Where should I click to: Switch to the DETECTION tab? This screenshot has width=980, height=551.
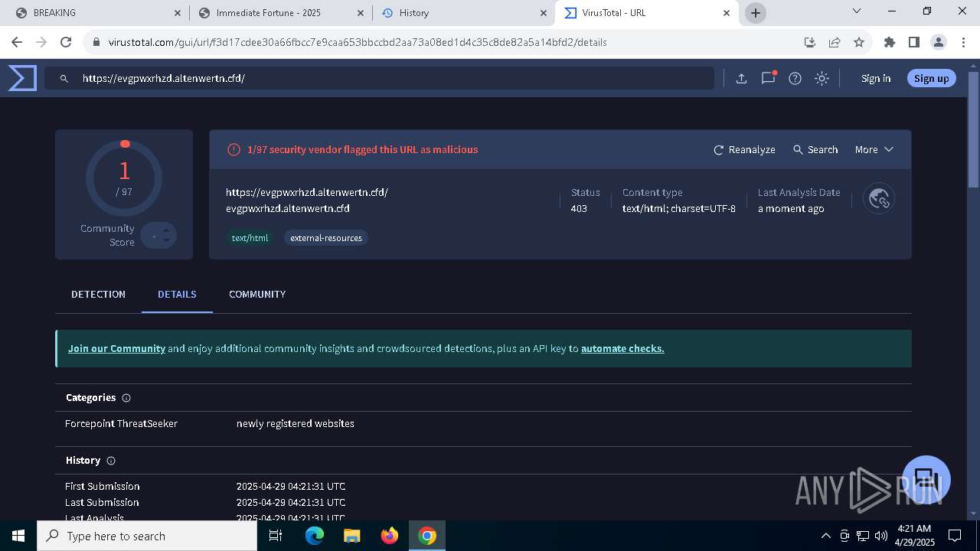tap(98, 295)
